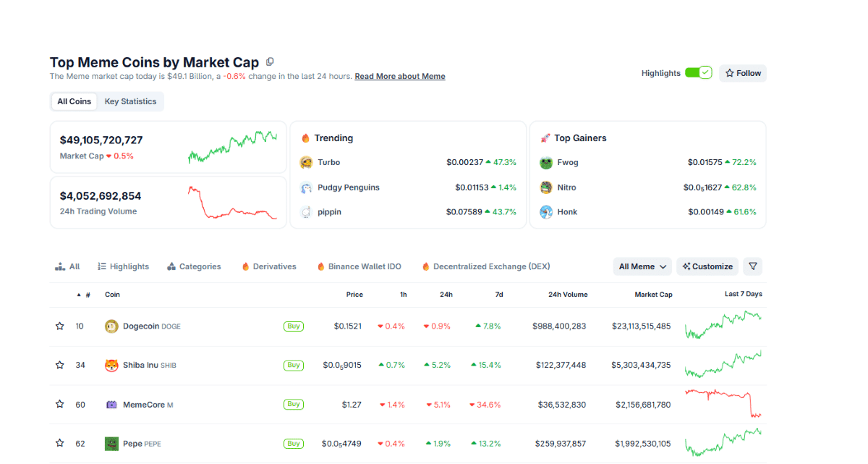Open the Read More about Meme link
The image size is (868, 464).
click(399, 76)
